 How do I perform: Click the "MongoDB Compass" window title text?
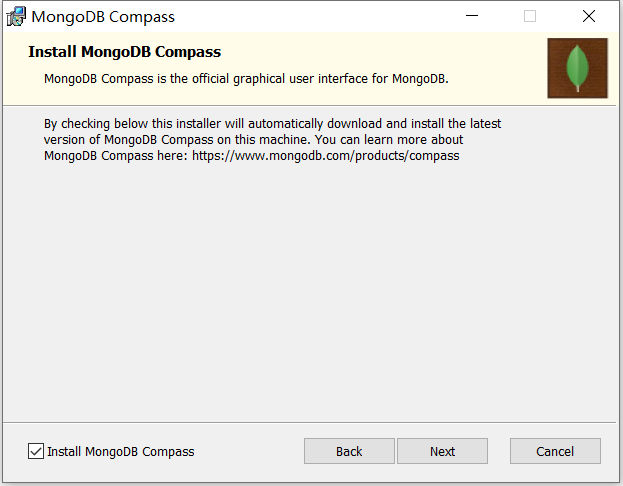pyautogui.click(x=103, y=16)
